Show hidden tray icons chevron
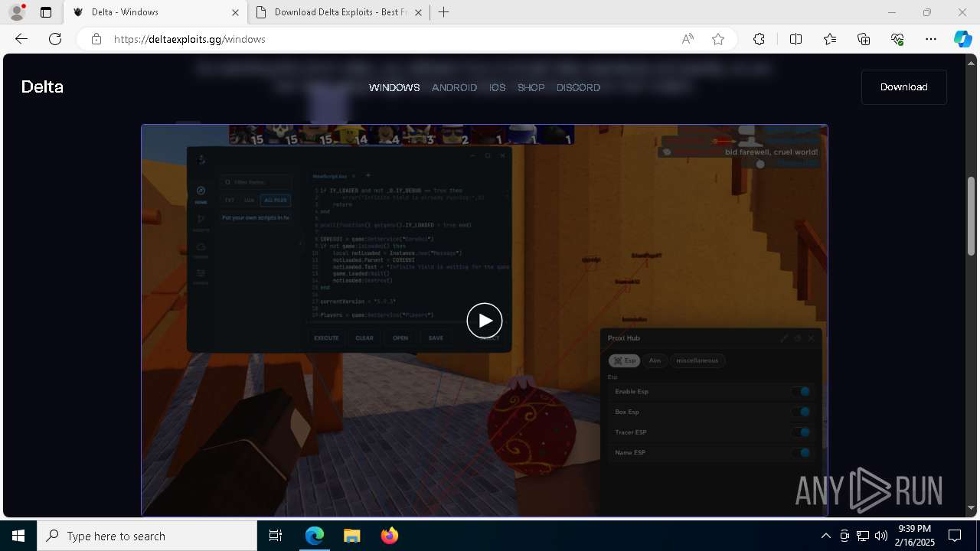Image resolution: width=980 pixels, height=551 pixels. 825,536
